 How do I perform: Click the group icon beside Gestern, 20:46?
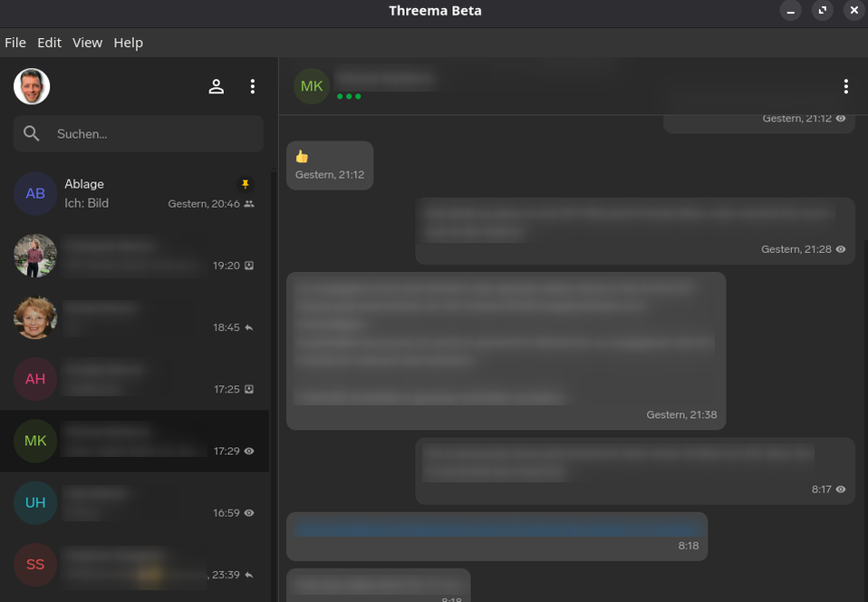click(x=249, y=204)
